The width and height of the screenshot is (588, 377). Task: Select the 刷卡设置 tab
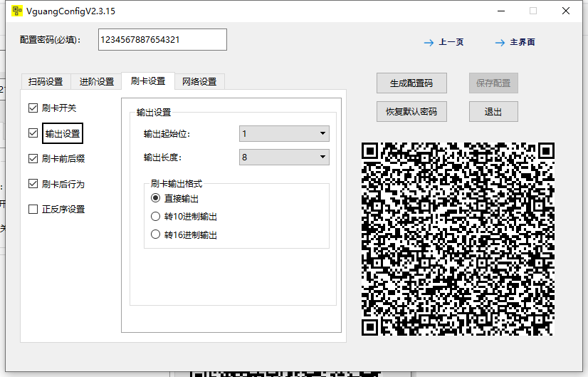(x=148, y=81)
